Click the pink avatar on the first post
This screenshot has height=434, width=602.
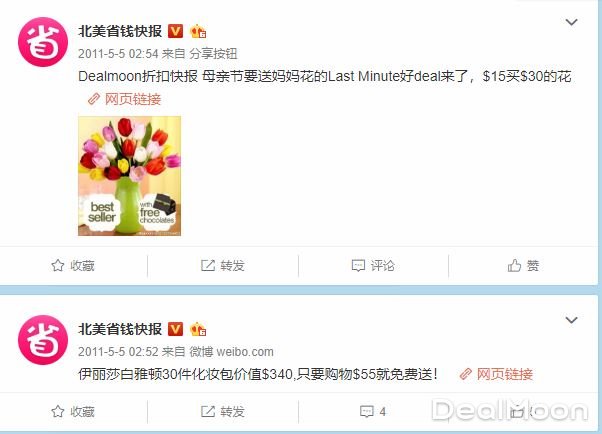[43, 42]
